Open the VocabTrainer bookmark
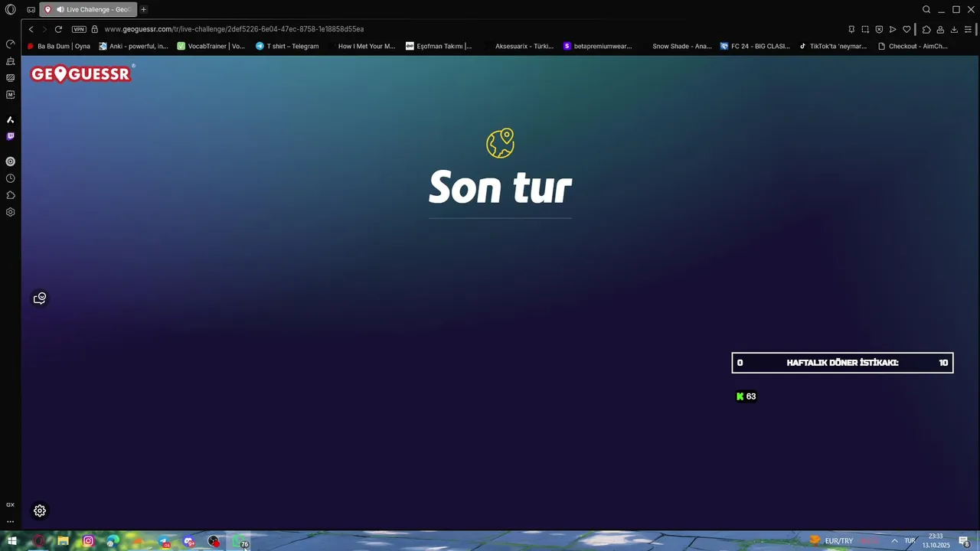 [211, 46]
